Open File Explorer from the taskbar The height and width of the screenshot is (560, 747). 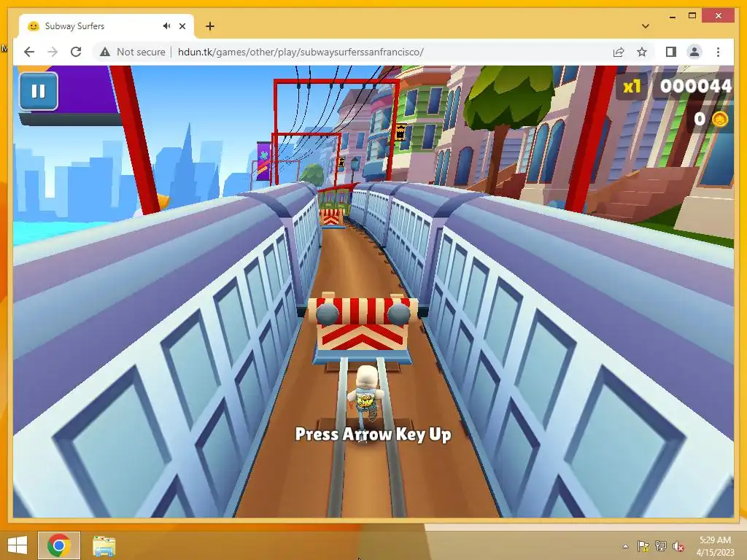tap(104, 545)
